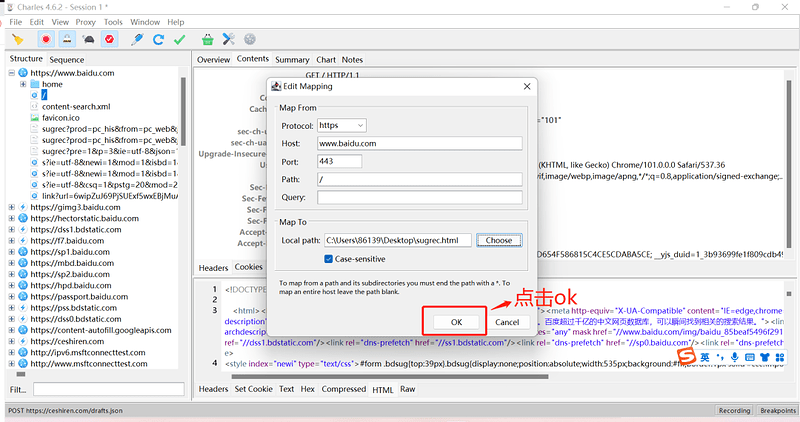Open the Tools menu
Screen dimensions: 800x422
pyautogui.click(x=113, y=22)
